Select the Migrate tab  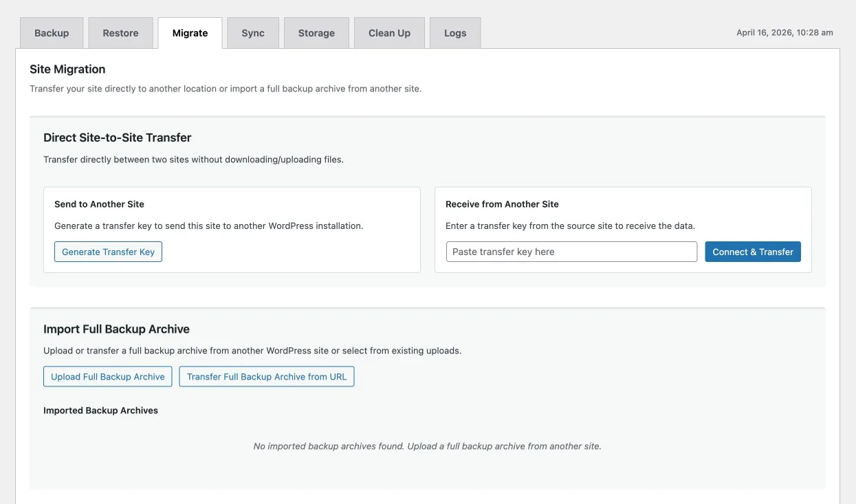[x=190, y=33]
